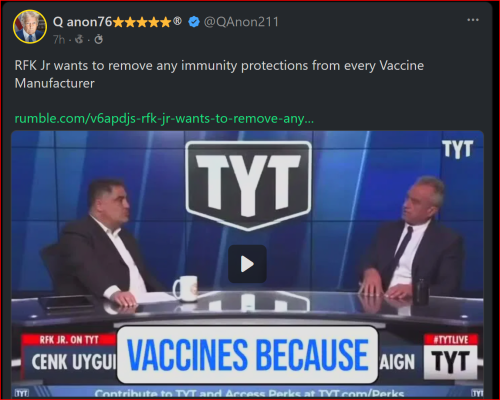Click the TYT logo below #TYTLIVE
Screen dimensions: 500x400
(x=451, y=362)
